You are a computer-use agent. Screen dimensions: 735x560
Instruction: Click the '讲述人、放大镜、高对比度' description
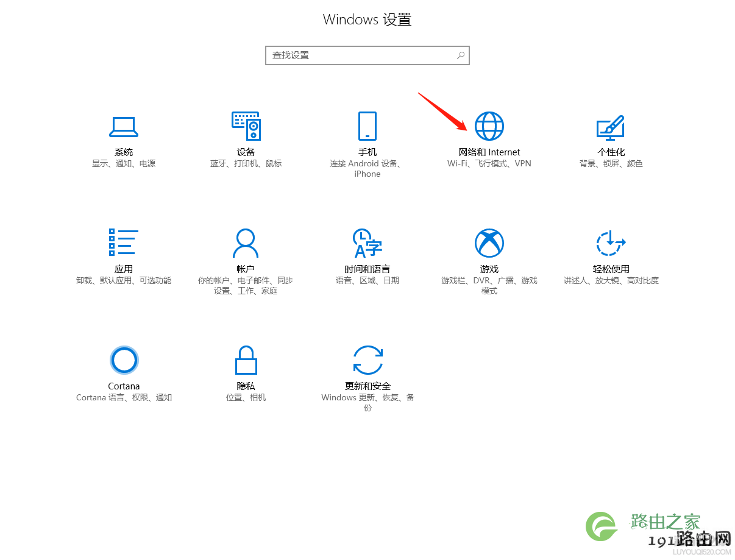611,280
